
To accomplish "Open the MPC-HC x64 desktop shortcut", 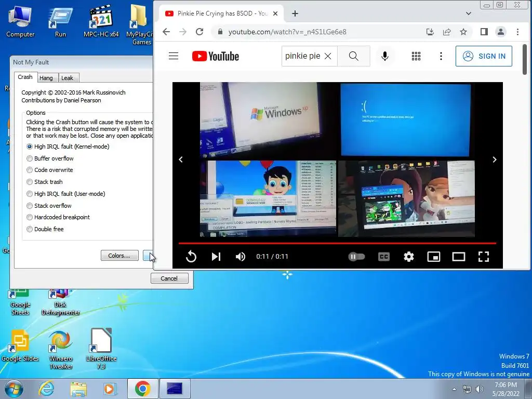I will (101, 21).
